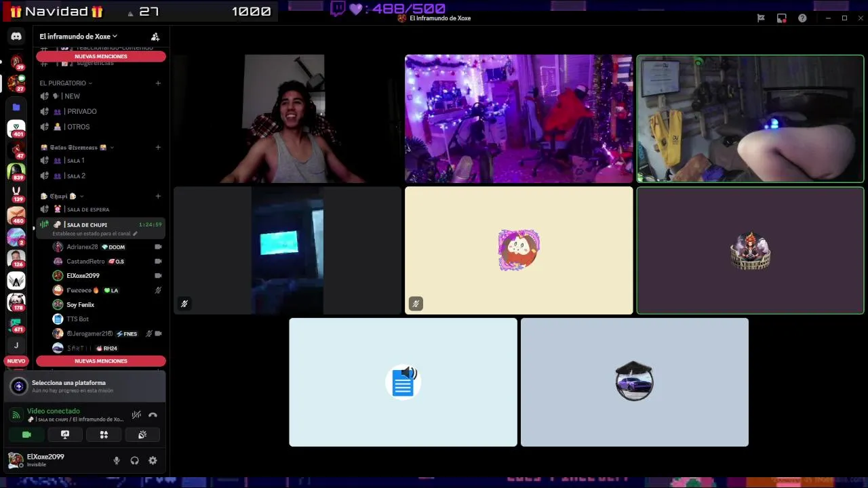
Task: Open the server icon with 126 badge
Action: point(16,258)
